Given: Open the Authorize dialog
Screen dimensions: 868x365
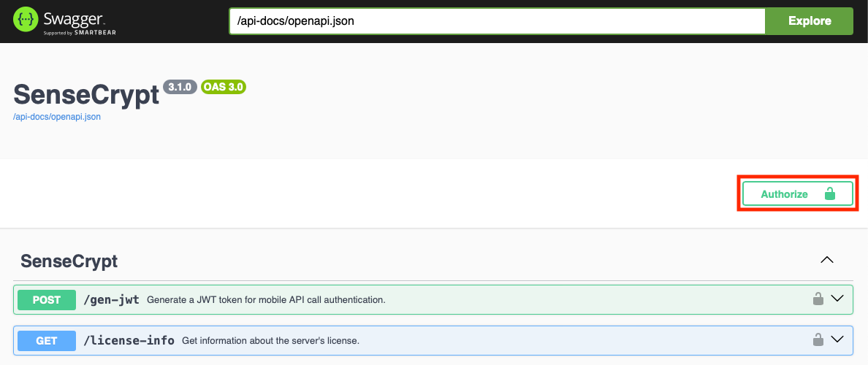Looking at the screenshot, I should click(785, 194).
